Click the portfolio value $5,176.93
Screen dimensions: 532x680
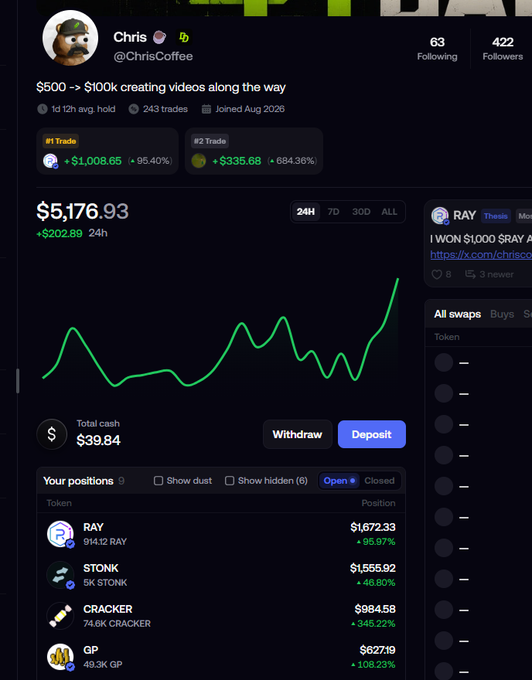pos(82,211)
